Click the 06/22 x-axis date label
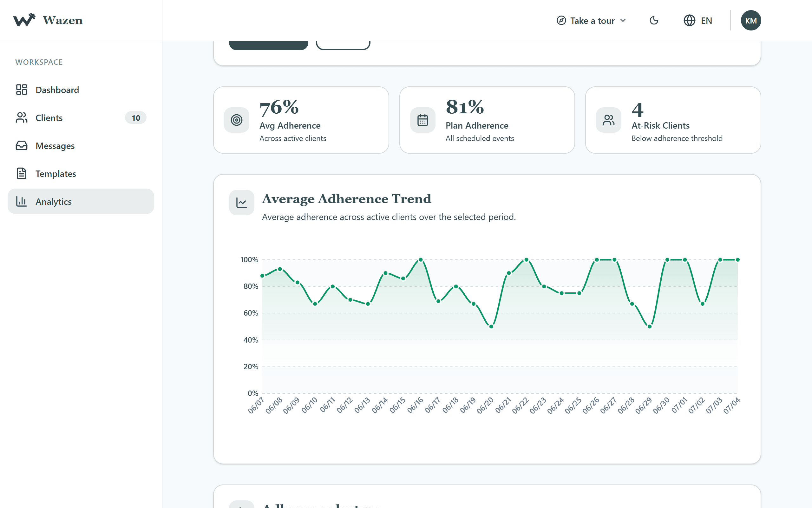 coord(521,405)
